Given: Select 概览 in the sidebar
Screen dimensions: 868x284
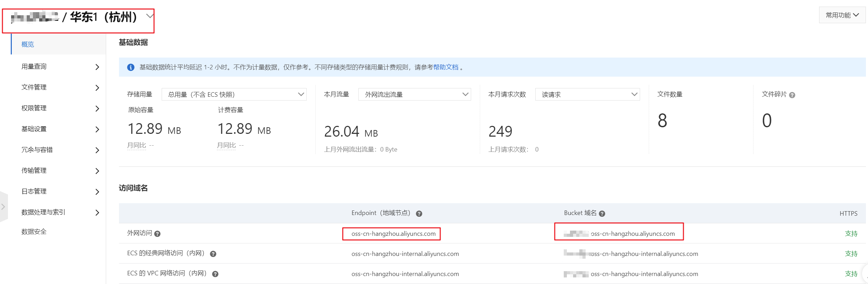Looking at the screenshot, I should point(28,44).
